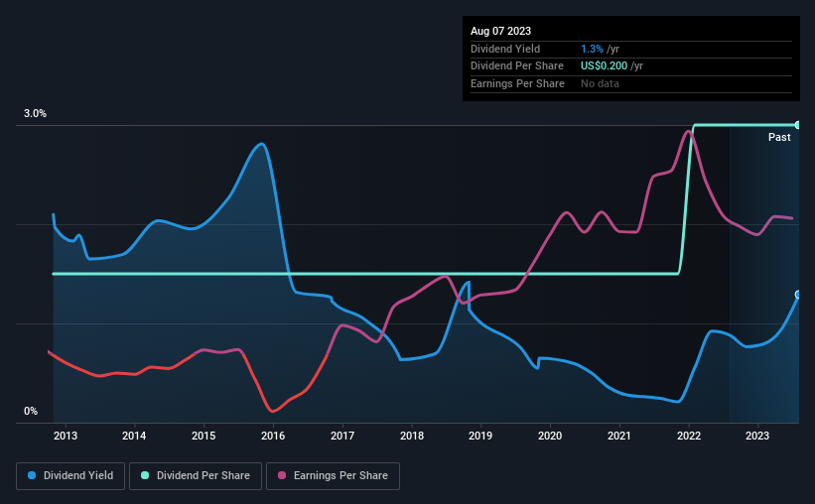Click the US$0.200 dividend per share value
This screenshot has width=815, height=504.
607,65
